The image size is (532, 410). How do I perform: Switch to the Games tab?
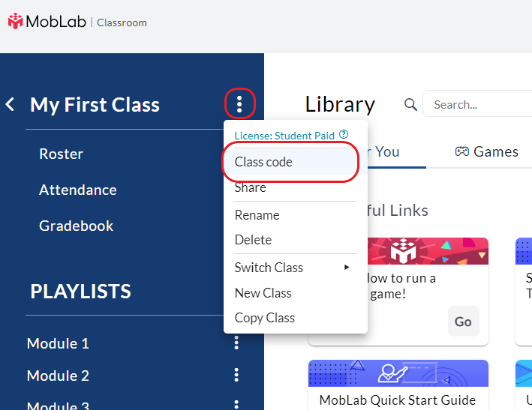pyautogui.click(x=486, y=152)
